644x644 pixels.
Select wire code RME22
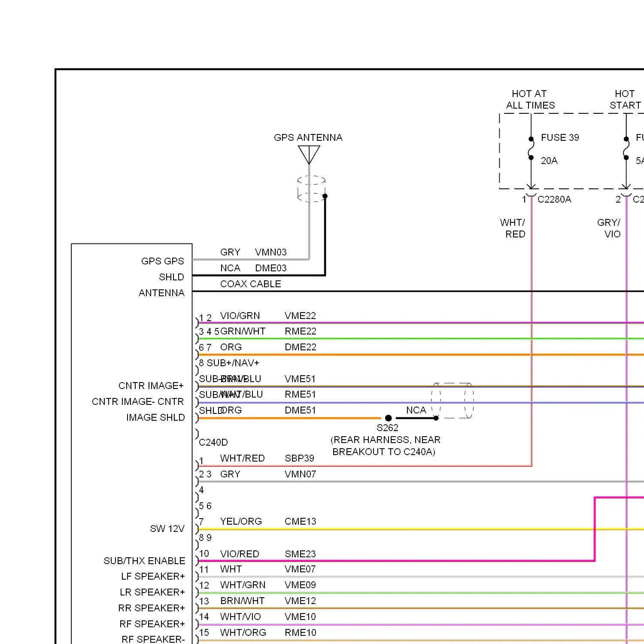pos(301,331)
